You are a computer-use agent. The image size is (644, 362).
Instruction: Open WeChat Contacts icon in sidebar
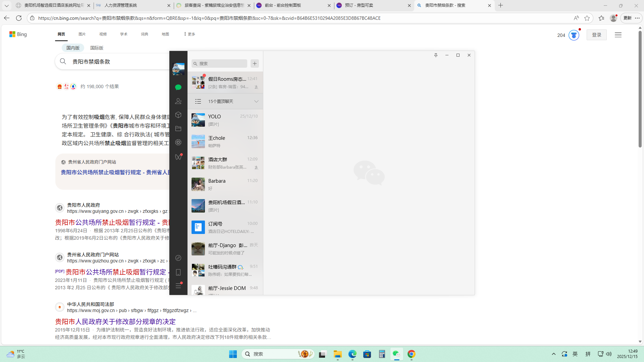click(178, 101)
